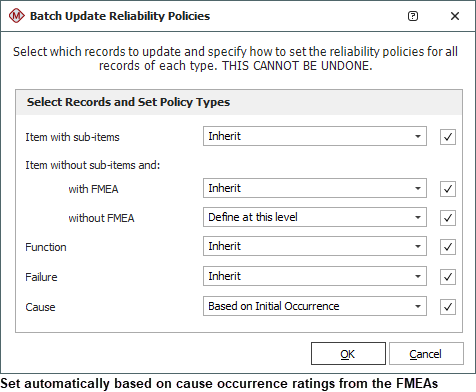Select the Cause combo box text field

[x=315, y=306]
